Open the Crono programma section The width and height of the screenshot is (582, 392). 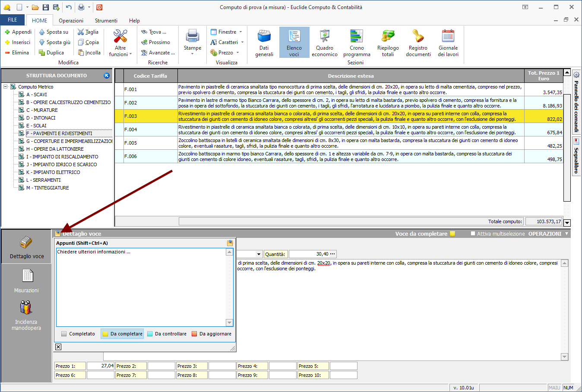(357, 43)
